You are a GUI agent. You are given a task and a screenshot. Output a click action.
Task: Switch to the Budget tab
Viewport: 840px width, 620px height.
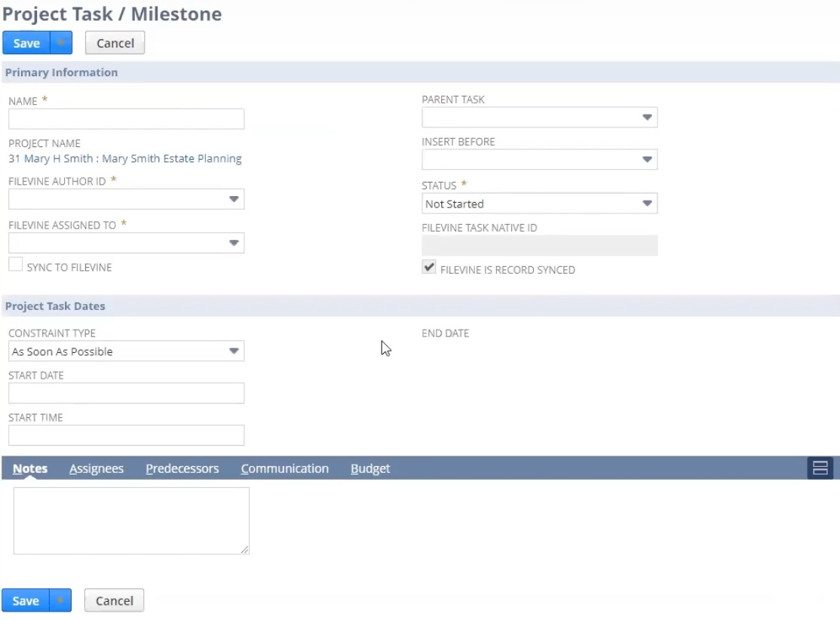[x=370, y=468]
